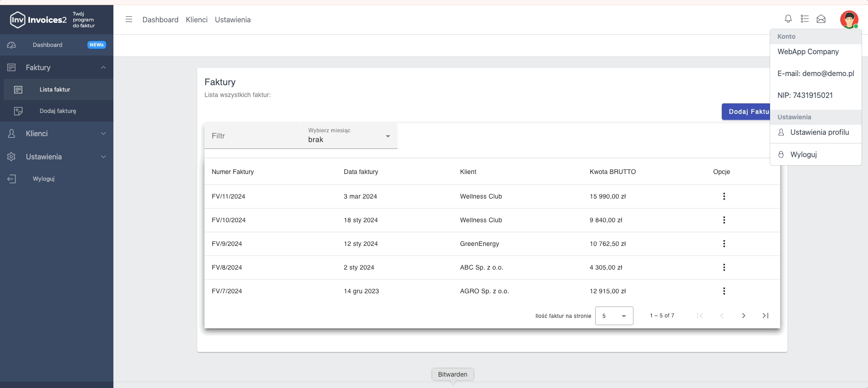This screenshot has height=388, width=868.
Task: Click the Dashboard speedometer icon in sidebar
Action: (x=11, y=45)
